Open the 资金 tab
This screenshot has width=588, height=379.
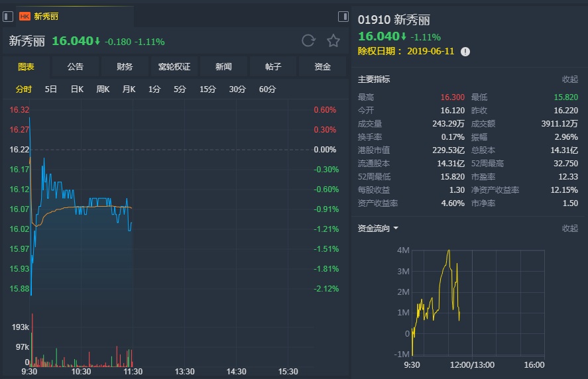point(322,67)
